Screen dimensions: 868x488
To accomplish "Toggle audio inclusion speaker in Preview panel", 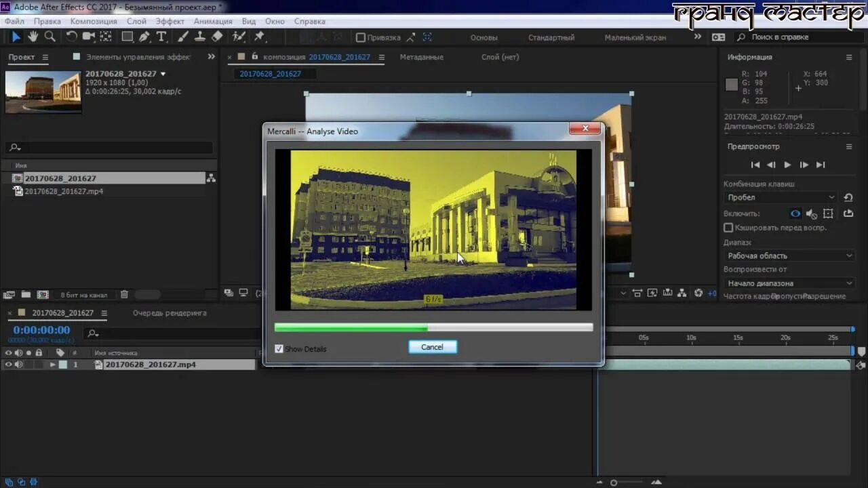I will click(x=812, y=213).
